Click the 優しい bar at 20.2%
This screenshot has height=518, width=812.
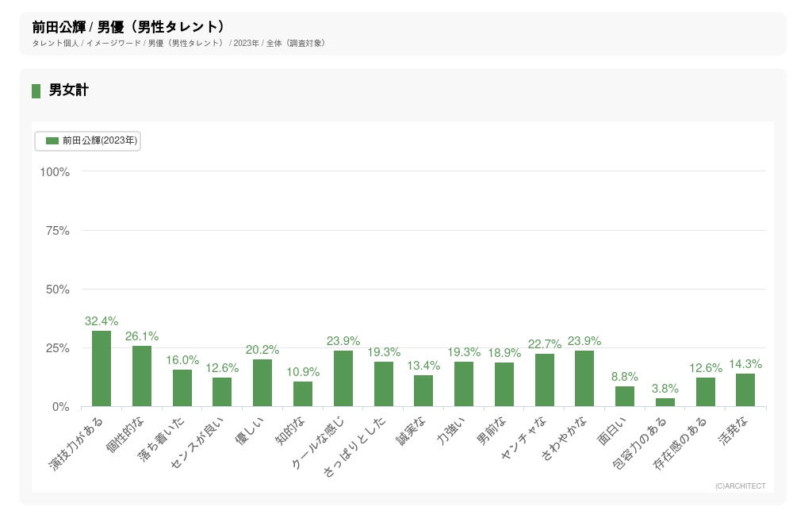point(262,383)
